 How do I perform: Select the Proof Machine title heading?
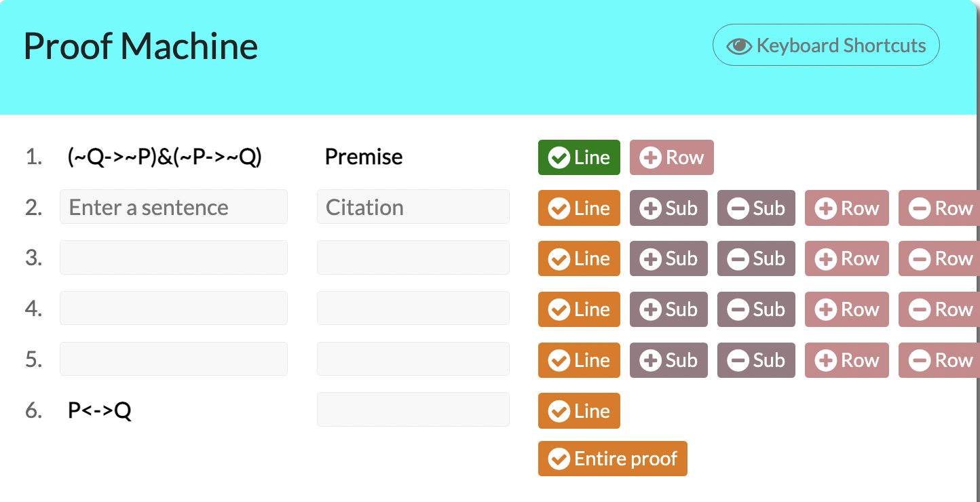[x=140, y=45]
